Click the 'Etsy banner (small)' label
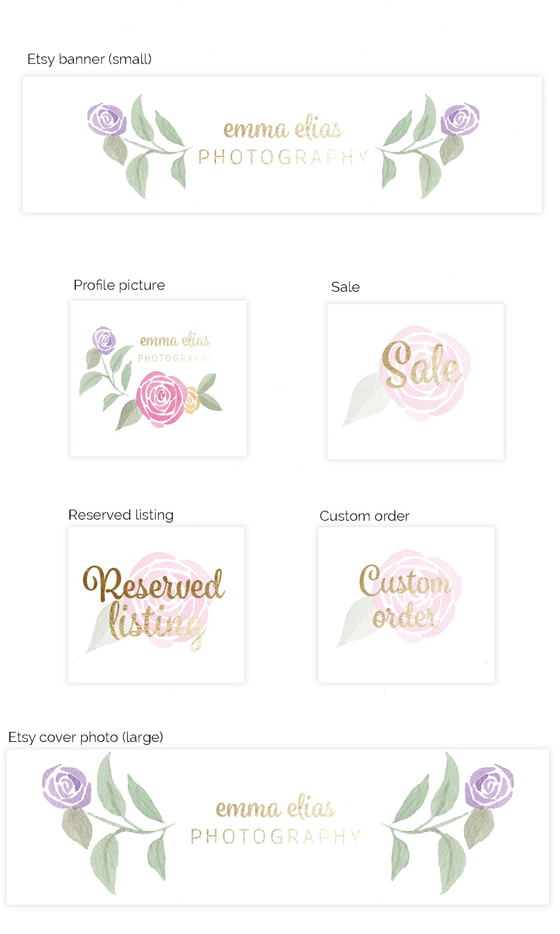 89,59
